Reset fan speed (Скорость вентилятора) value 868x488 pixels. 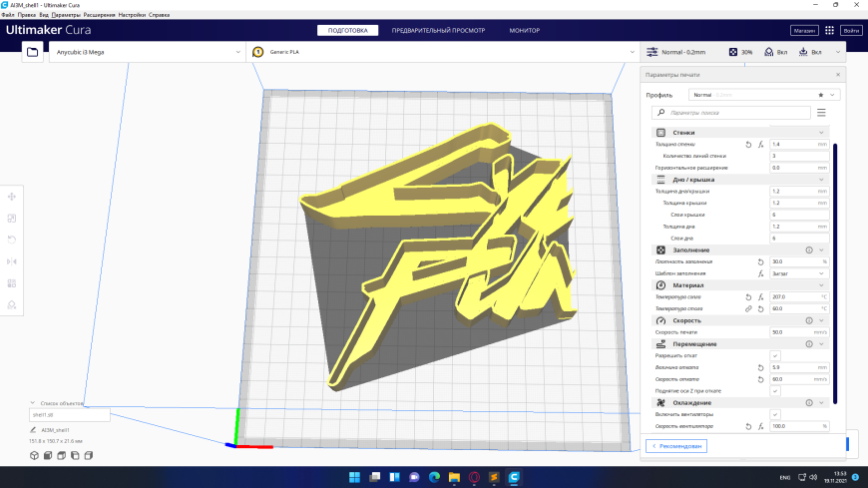[x=748, y=426]
